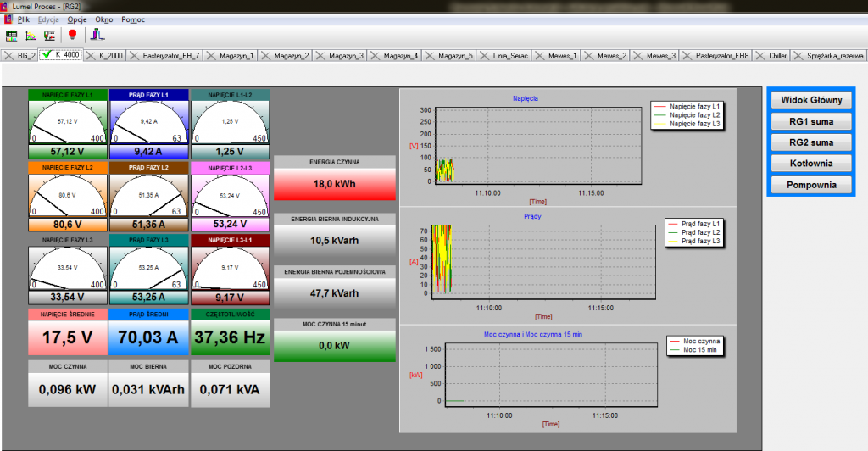868x451 pixels.
Task: Open the Kotłownia view button
Action: point(811,164)
